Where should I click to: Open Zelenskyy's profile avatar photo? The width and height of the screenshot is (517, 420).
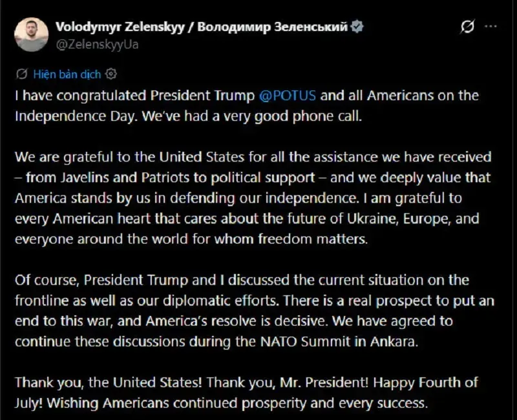(31, 35)
